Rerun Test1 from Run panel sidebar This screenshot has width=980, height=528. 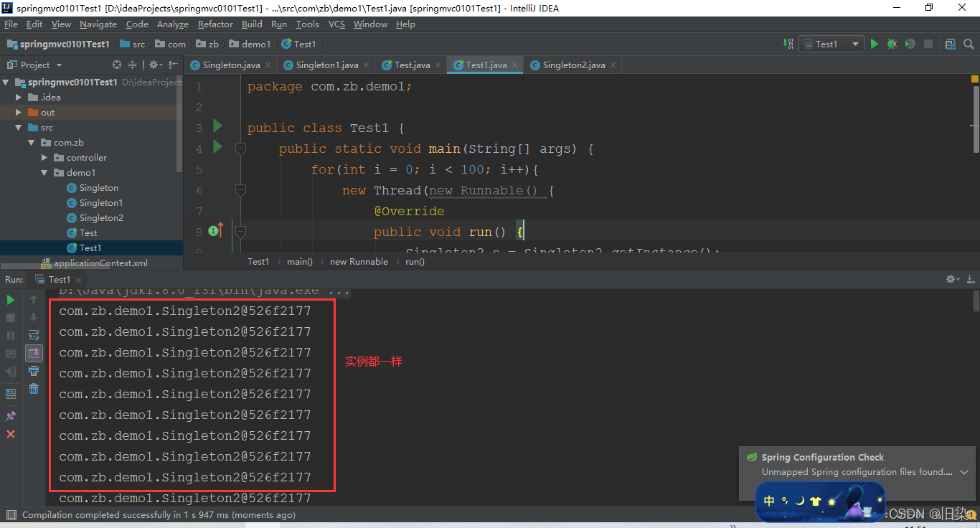tap(11, 300)
